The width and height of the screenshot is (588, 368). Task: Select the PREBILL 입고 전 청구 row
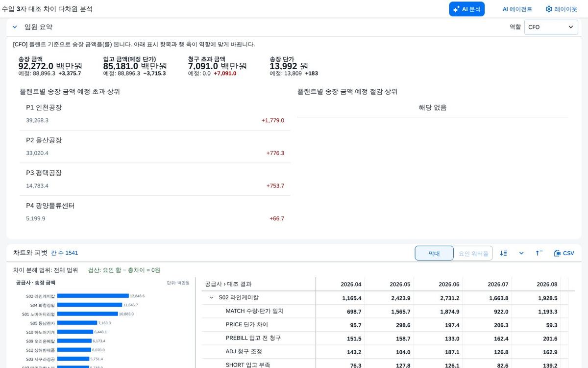click(385, 338)
